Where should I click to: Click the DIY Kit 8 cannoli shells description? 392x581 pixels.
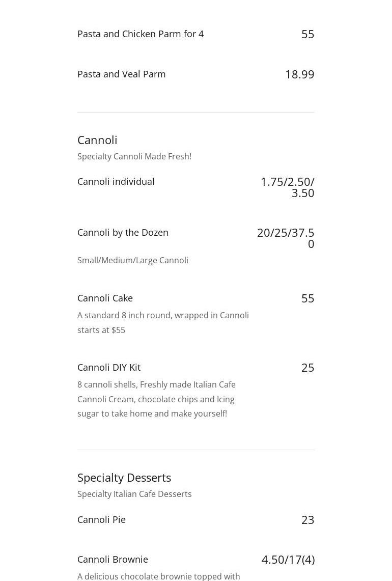point(156,399)
